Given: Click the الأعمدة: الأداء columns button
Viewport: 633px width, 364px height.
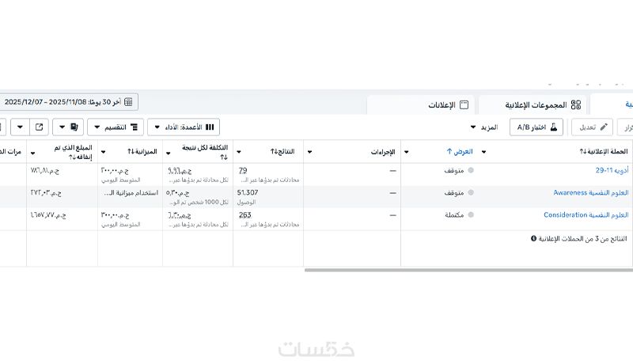Looking at the screenshot, I should tap(184, 127).
